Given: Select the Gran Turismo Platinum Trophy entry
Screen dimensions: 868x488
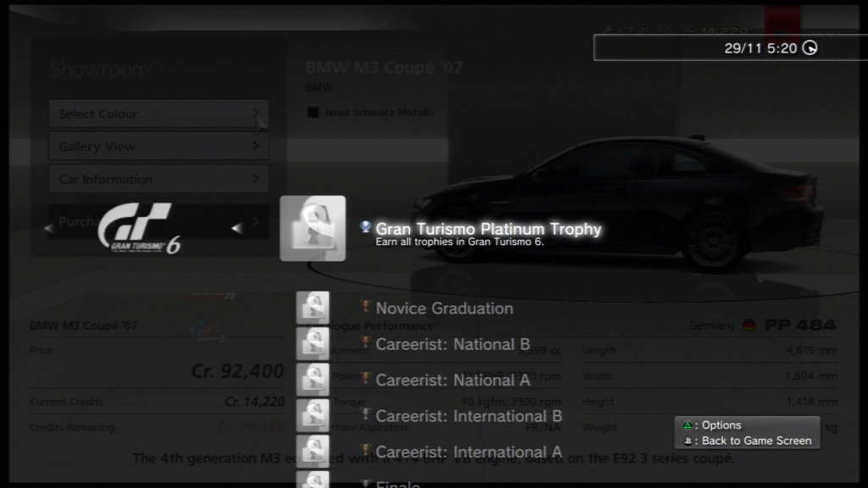Looking at the screenshot, I should click(487, 230).
